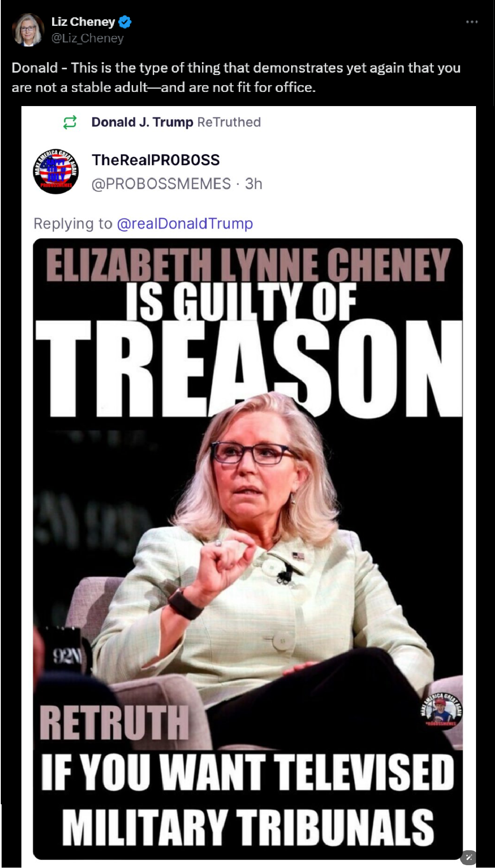Click Liz Cheney's profile avatar
Viewport: 495px width, 868px height.
click(28, 30)
